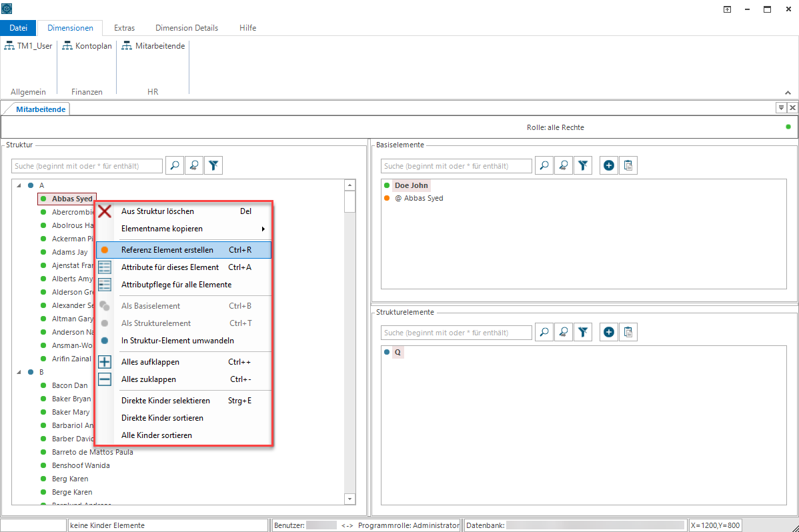
Task: Select Berge Karen in the structure tree
Action: (x=72, y=492)
